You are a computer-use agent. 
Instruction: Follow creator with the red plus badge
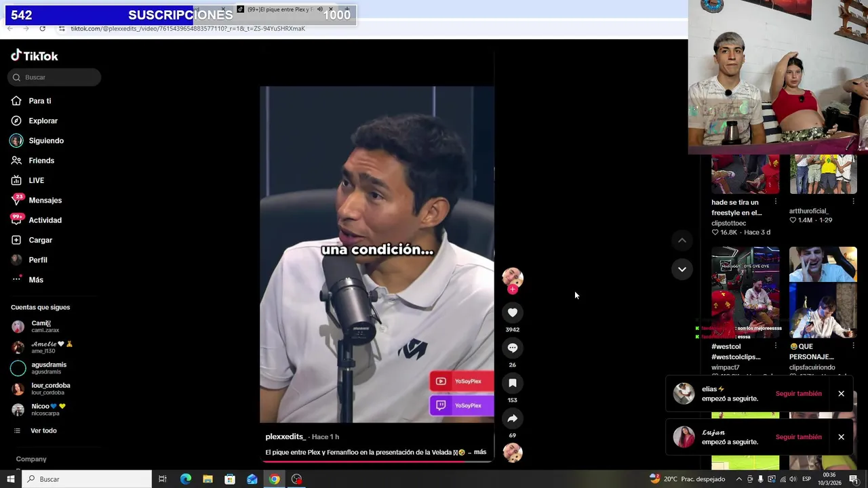pos(513,289)
